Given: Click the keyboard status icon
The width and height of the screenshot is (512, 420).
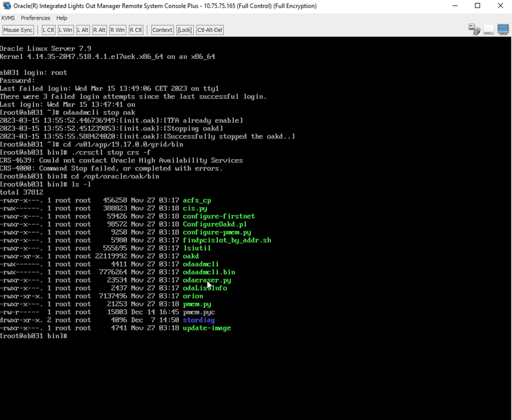Looking at the screenshot, I should click(x=489, y=30).
